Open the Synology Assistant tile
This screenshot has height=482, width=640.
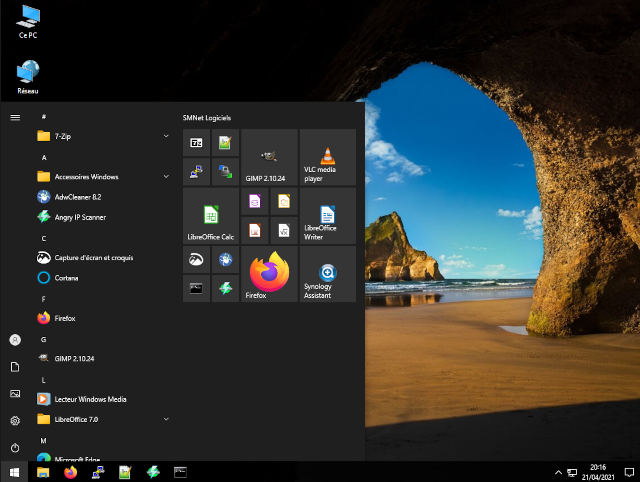click(x=327, y=274)
